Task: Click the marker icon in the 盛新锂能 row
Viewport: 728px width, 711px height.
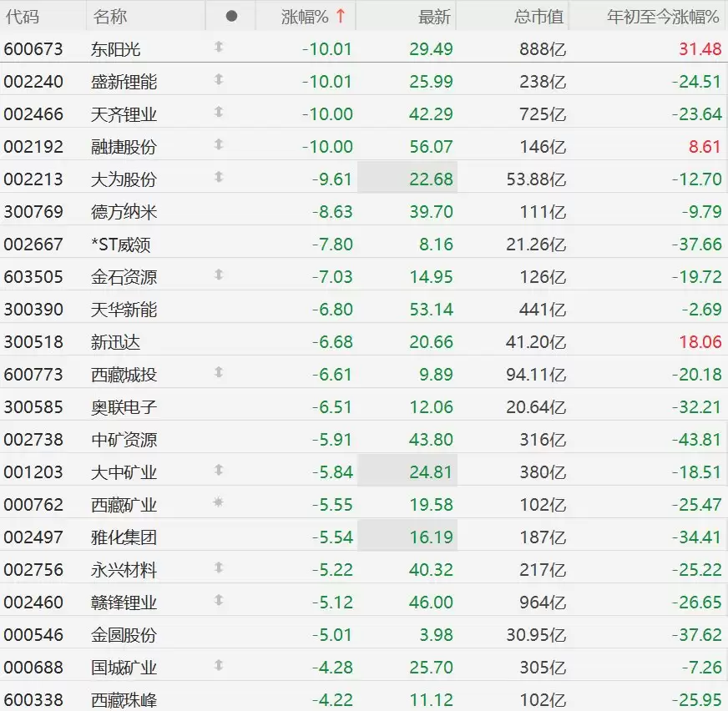Action: (x=219, y=79)
